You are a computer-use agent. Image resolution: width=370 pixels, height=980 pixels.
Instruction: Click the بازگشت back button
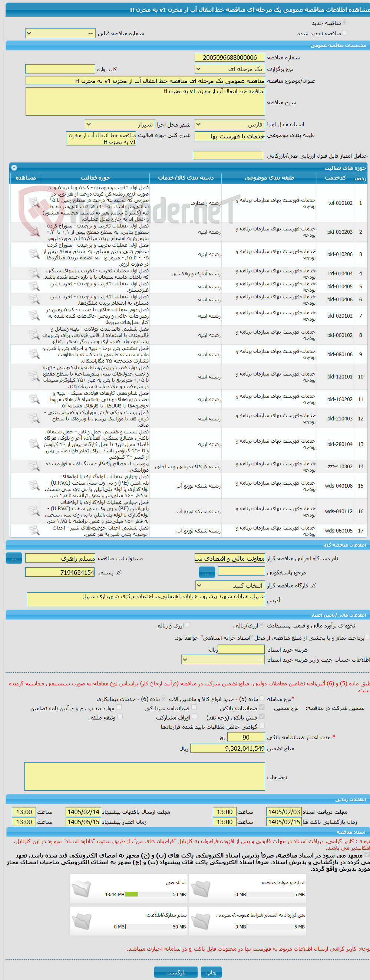(176, 972)
